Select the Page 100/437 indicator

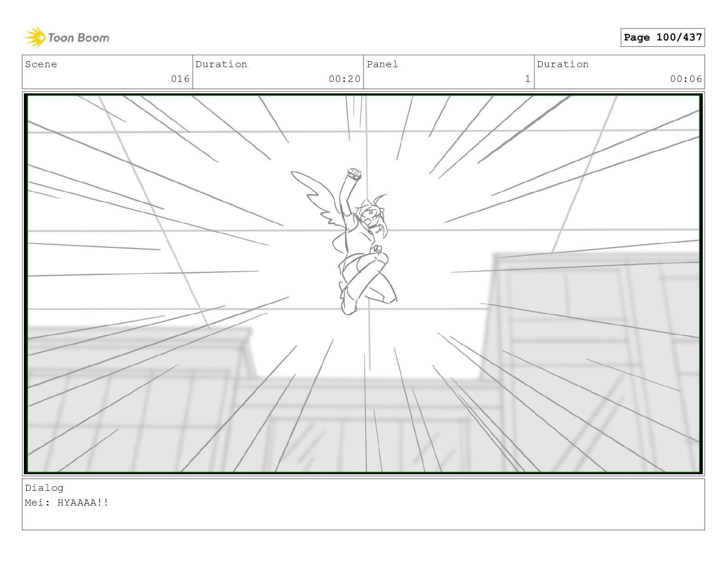pyautogui.click(x=662, y=37)
